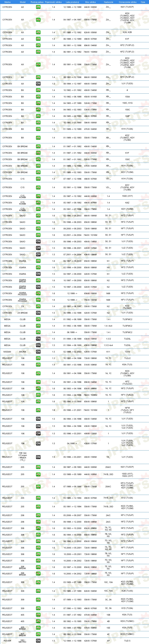Click petrol icon in 309 K2B (TU3S) row
This screenshot has width=149, height=644.
click(38, 591)
